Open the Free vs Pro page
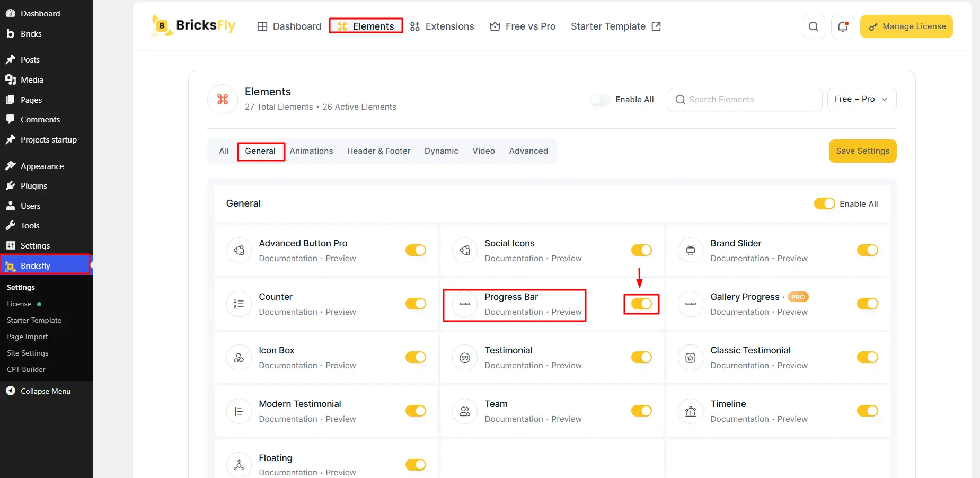 523,26
